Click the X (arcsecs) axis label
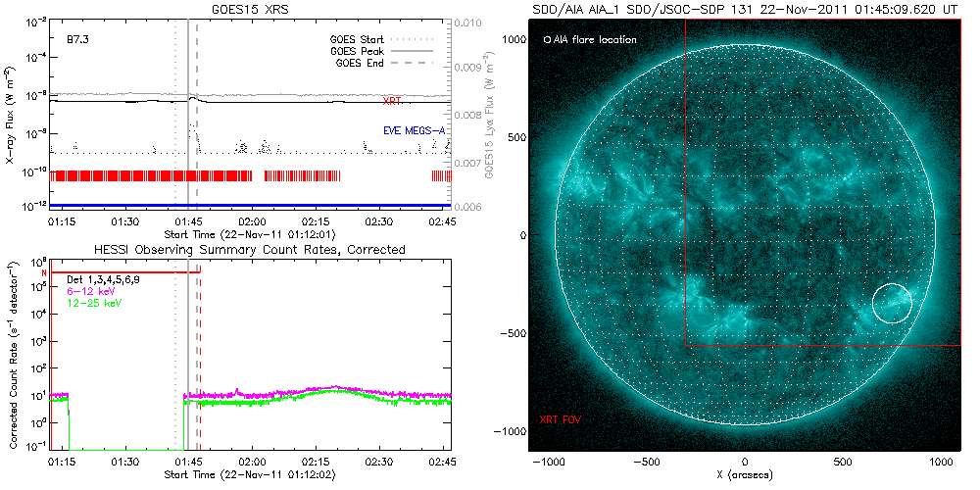This screenshot has height=490, width=980. pyautogui.click(x=745, y=475)
